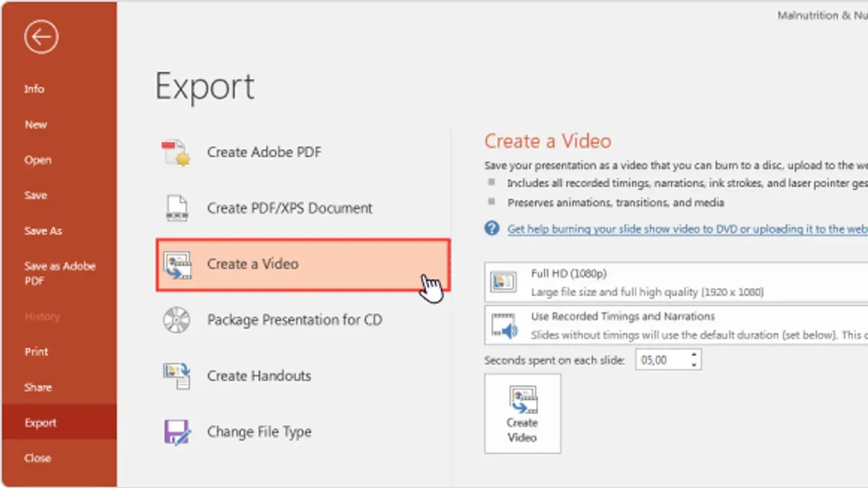Decrease seconds spent on each slide

coord(694,364)
